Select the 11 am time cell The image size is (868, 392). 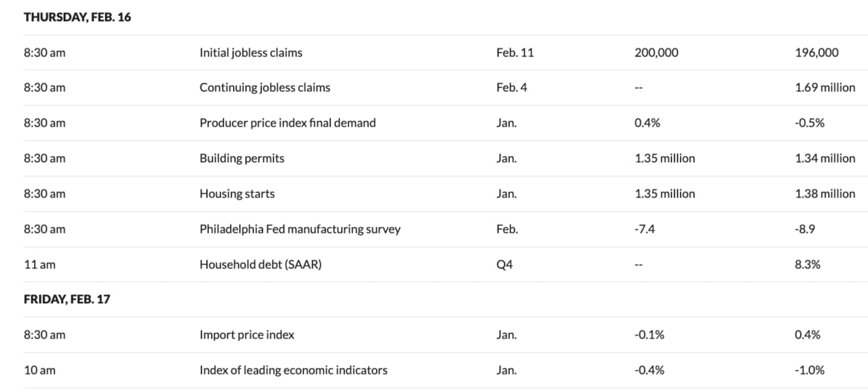pos(40,265)
